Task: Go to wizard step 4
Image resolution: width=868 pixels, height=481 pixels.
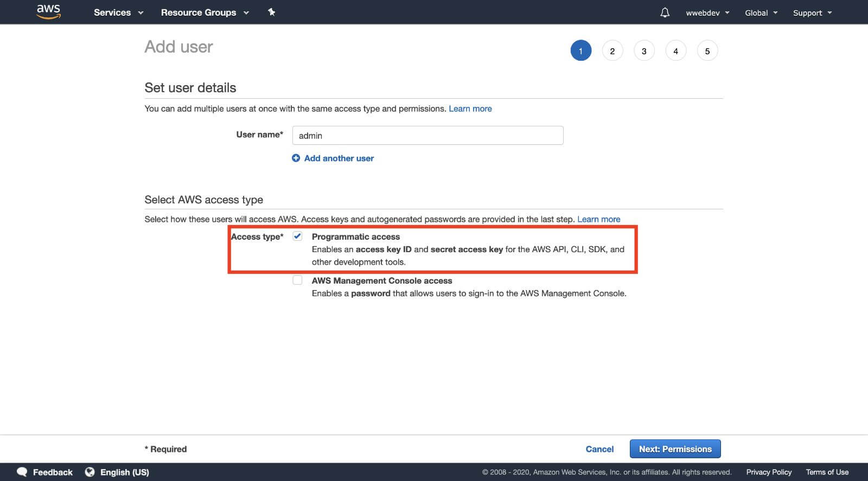Action: pyautogui.click(x=675, y=50)
